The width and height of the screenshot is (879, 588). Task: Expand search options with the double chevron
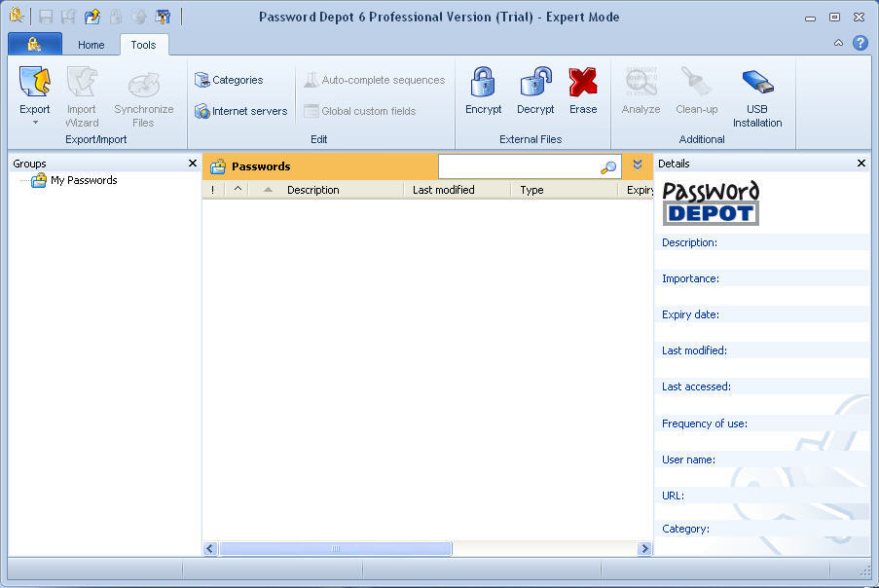click(x=638, y=165)
